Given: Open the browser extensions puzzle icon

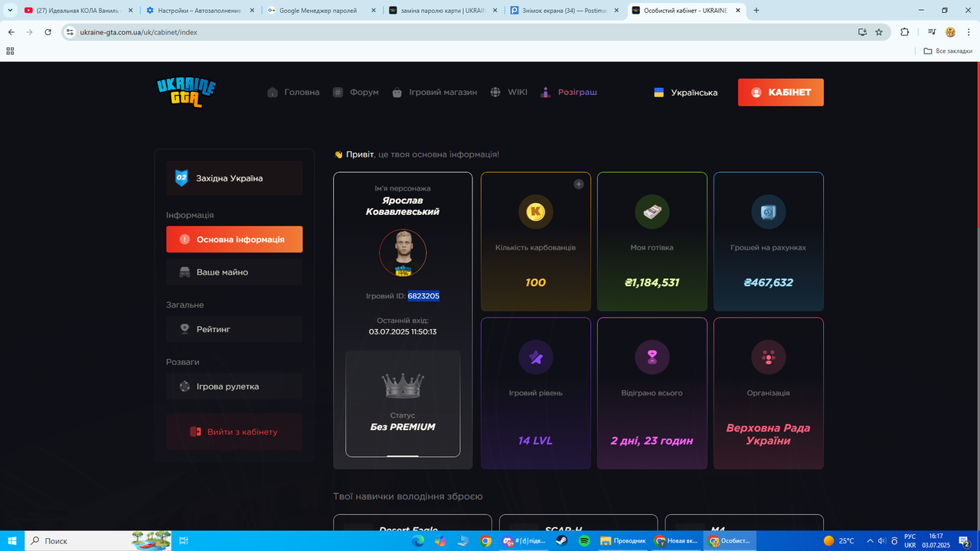Looking at the screenshot, I should click(905, 32).
